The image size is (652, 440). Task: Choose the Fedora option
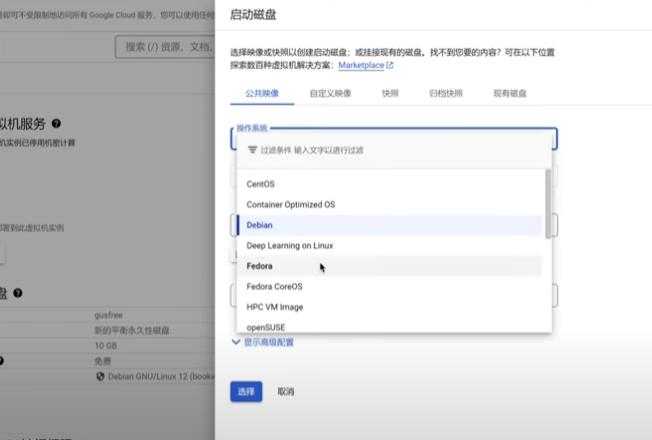(389, 266)
